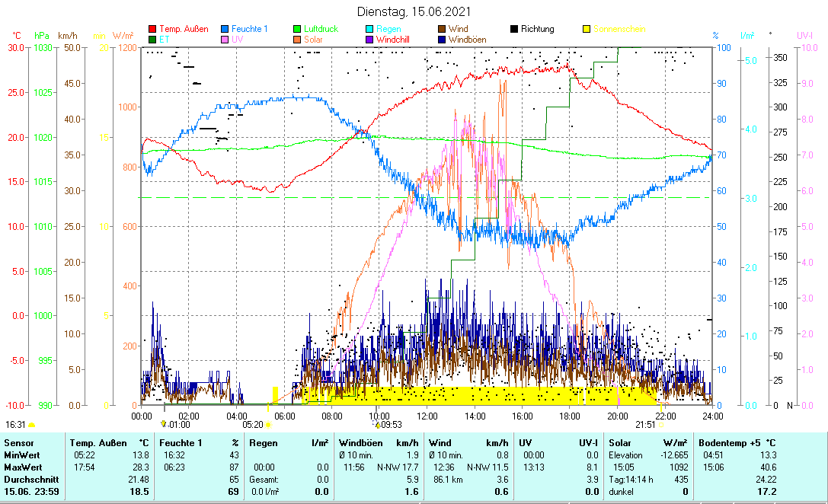Click the max temperature value 28.3

142,467
